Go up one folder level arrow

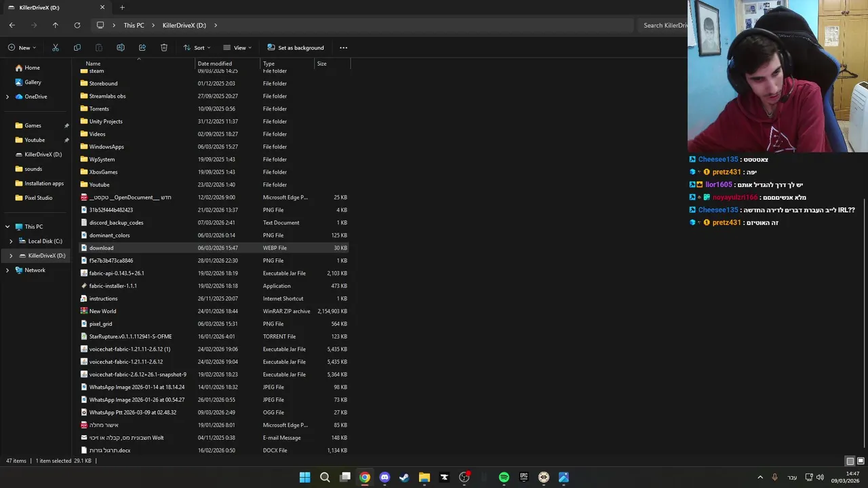pyautogui.click(x=56, y=25)
